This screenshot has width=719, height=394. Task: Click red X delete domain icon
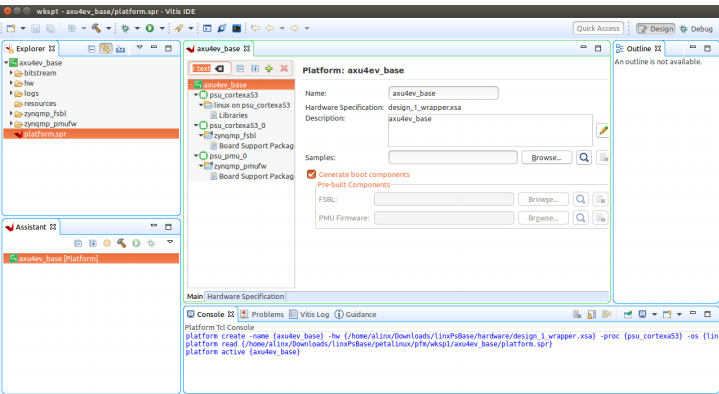284,68
